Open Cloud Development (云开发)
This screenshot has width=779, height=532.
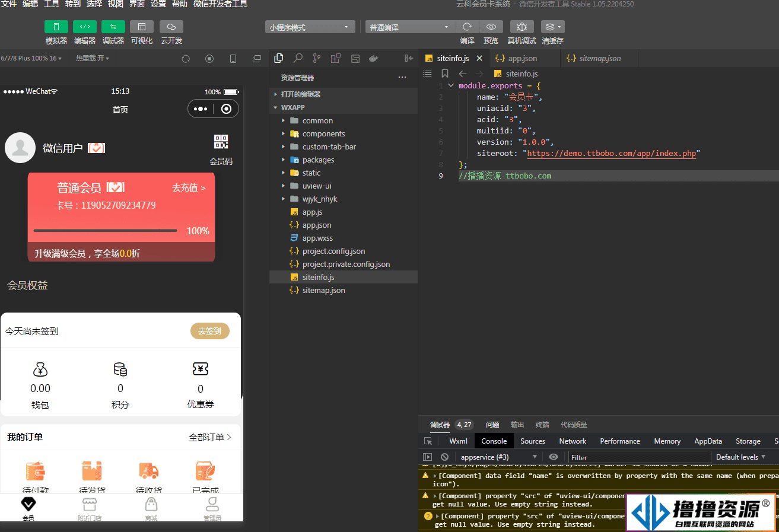[x=171, y=27]
